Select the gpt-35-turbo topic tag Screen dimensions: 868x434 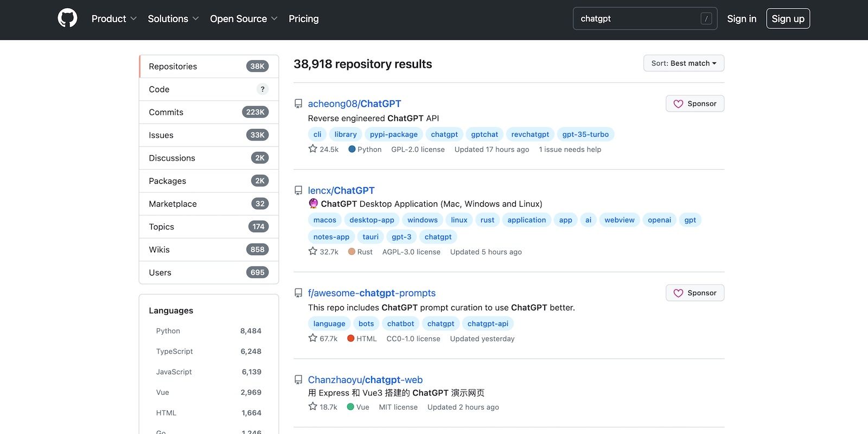tap(585, 135)
